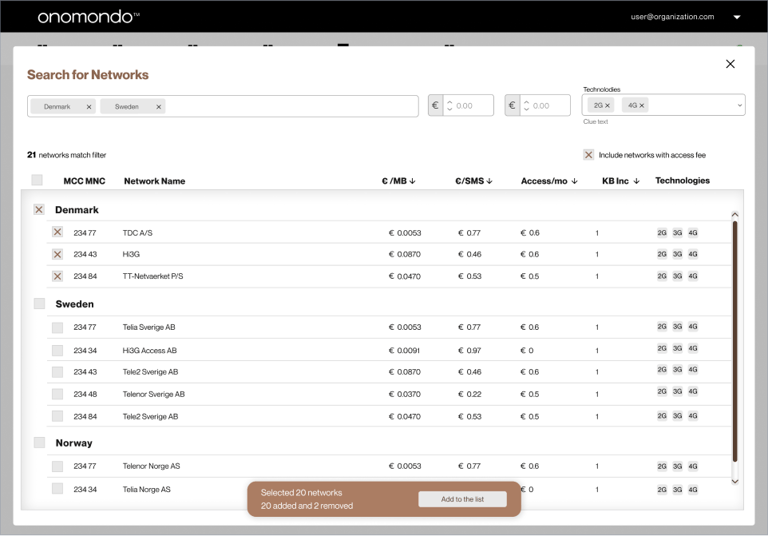Click the 21 networks match filter text
Viewport: 768px width, 536px height.
(x=67, y=155)
